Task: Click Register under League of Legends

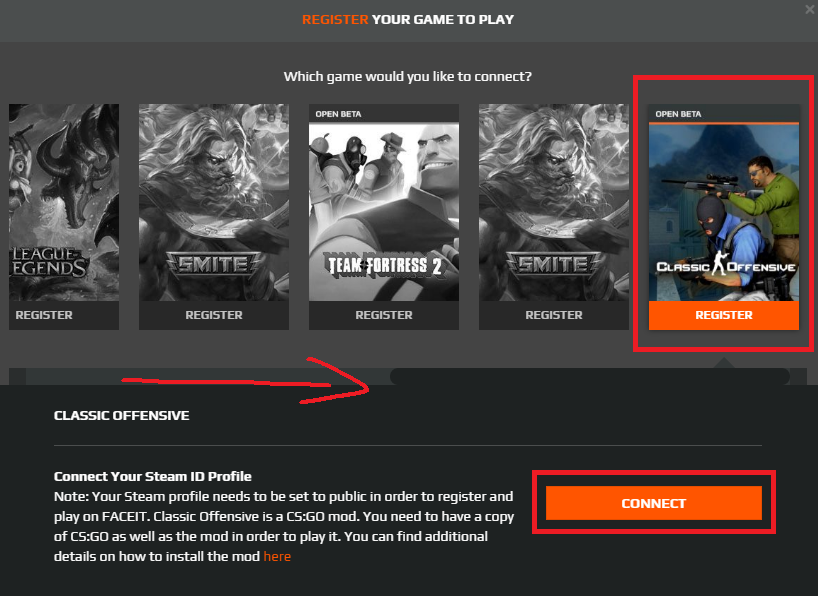Action: tap(64, 315)
